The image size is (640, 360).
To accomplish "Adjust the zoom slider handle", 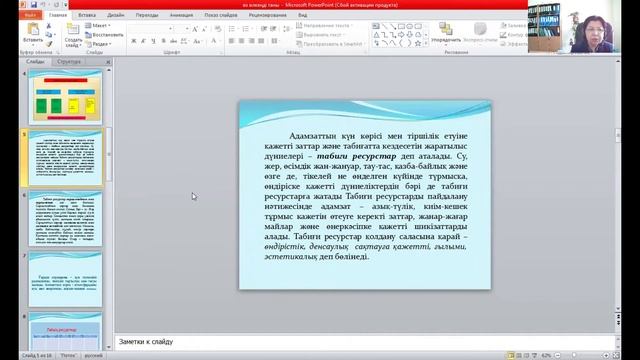I will [574, 356].
